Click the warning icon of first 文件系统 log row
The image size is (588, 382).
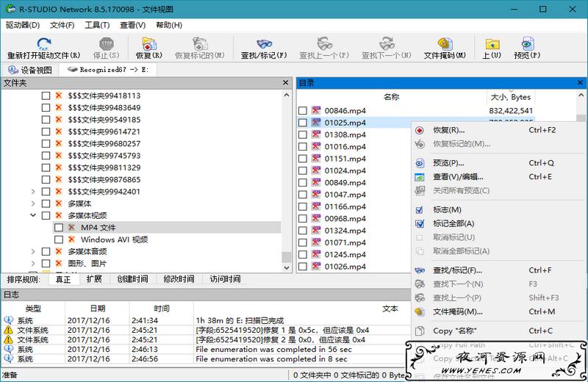click(8, 330)
